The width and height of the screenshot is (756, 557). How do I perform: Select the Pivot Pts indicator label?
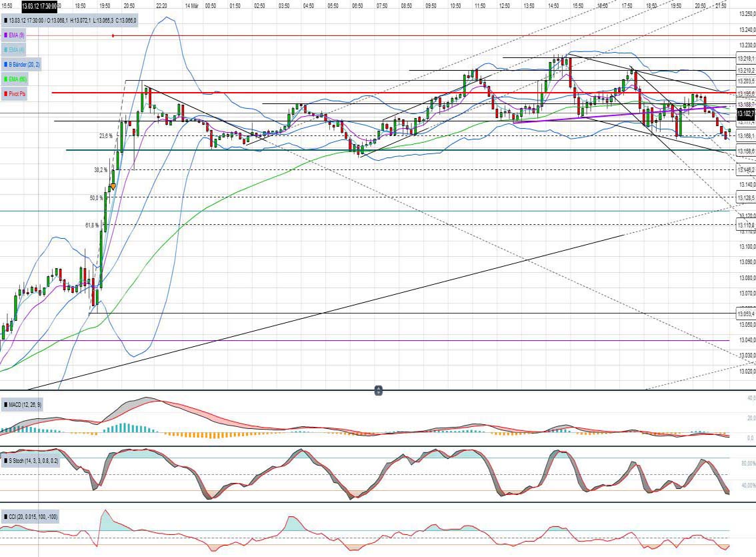point(15,93)
